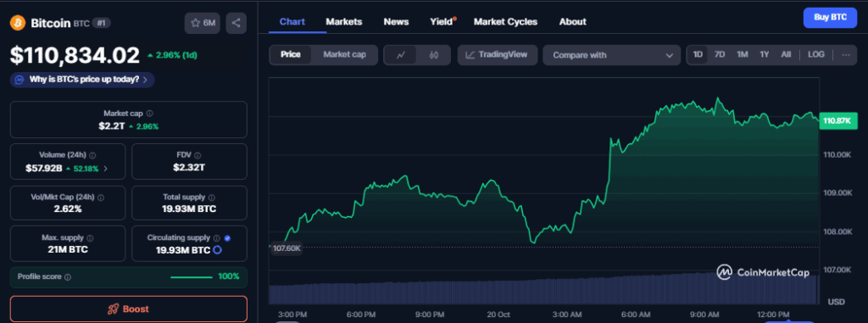The image size is (868, 323).
Task: Select the 7D time range
Action: tap(720, 54)
